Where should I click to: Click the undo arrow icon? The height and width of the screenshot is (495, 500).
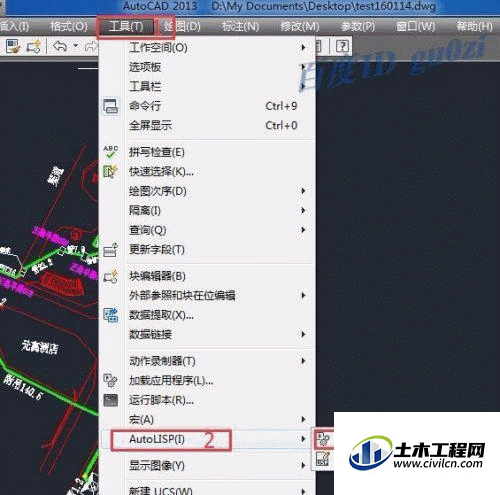coord(60,46)
